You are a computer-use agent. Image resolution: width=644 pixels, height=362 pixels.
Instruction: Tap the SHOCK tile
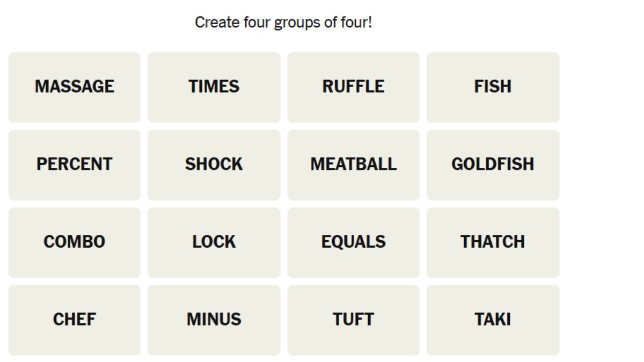(x=214, y=165)
